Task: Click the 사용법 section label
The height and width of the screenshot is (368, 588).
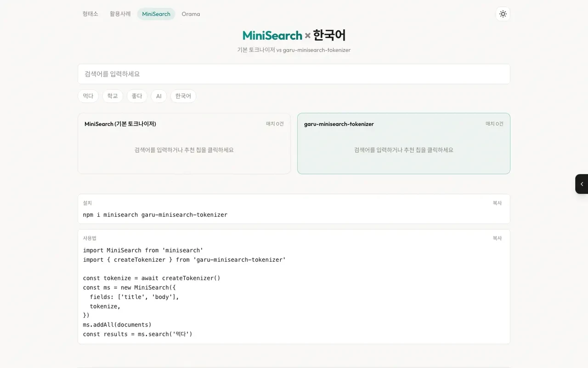Action: click(x=90, y=238)
